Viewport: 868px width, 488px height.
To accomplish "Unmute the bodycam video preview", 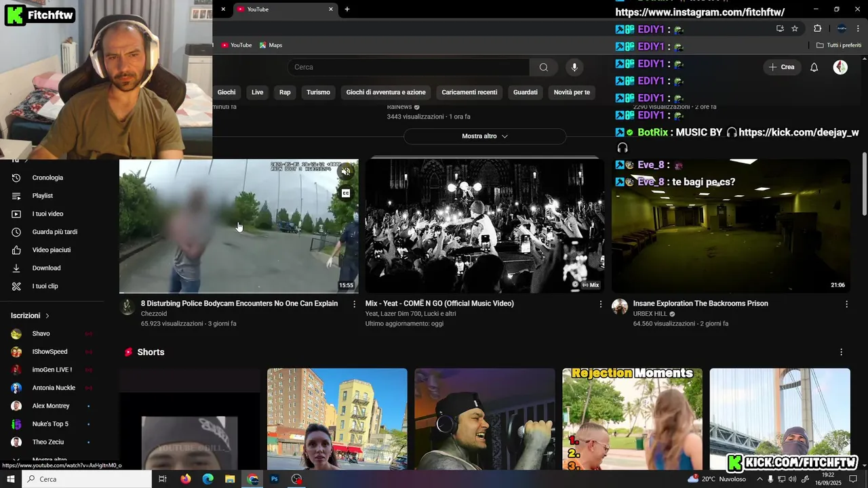I will tap(346, 171).
